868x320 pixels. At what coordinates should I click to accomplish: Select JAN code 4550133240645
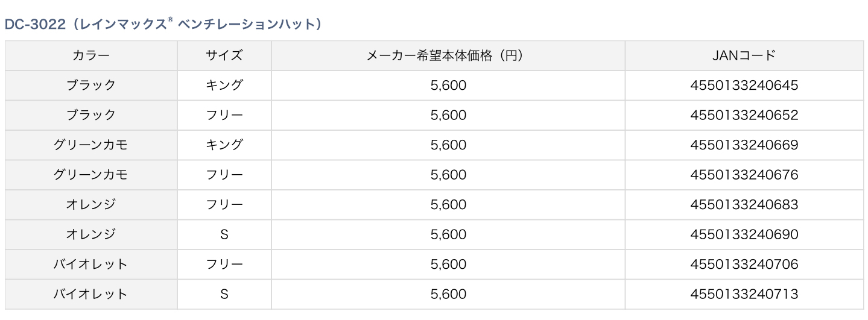point(744,85)
